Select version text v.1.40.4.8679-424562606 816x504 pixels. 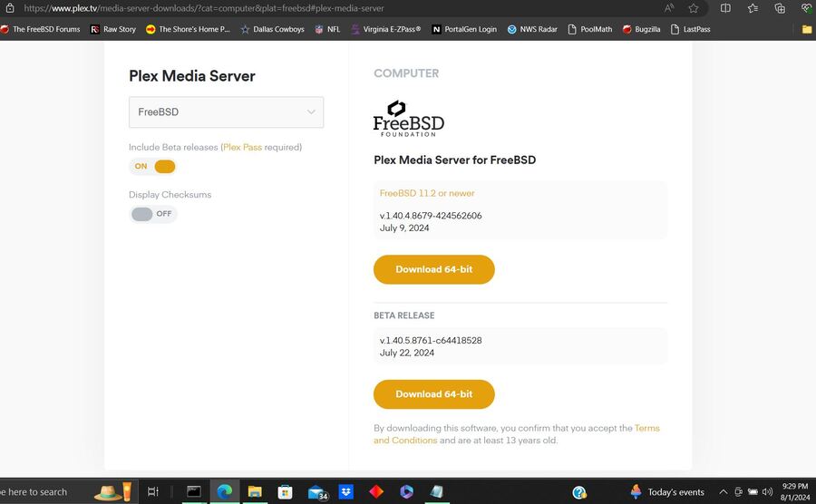431,216
